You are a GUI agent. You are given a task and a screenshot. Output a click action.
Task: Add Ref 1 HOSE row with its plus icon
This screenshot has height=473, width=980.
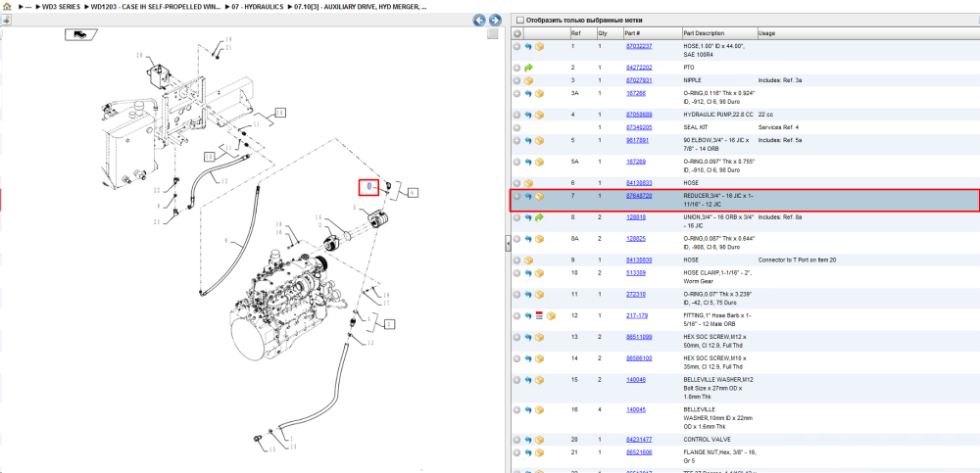click(516, 46)
